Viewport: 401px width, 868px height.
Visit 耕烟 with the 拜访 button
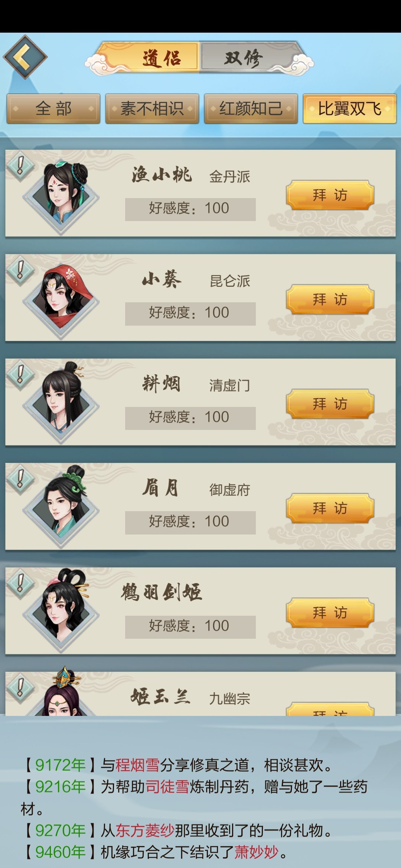tap(330, 404)
